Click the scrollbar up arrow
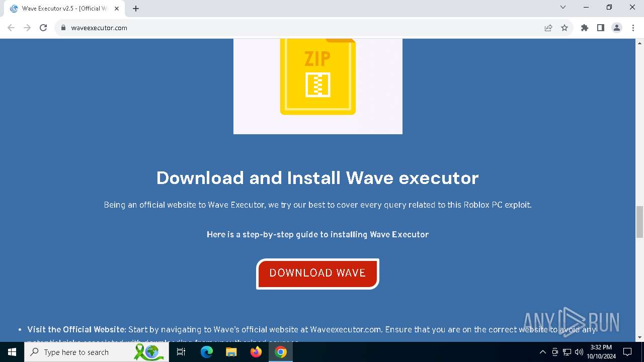The width and height of the screenshot is (644, 362). [x=640, y=43]
